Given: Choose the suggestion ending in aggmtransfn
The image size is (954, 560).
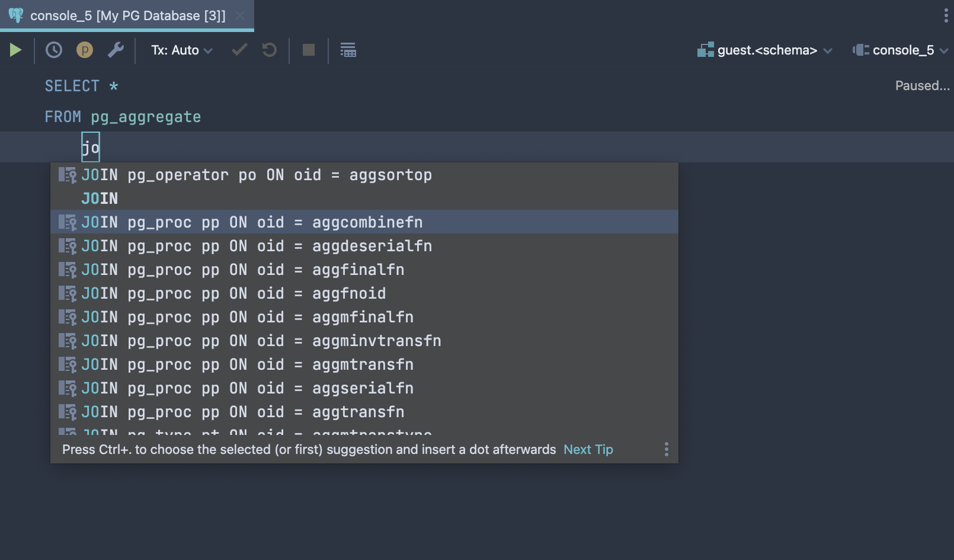Looking at the screenshot, I should point(364,364).
